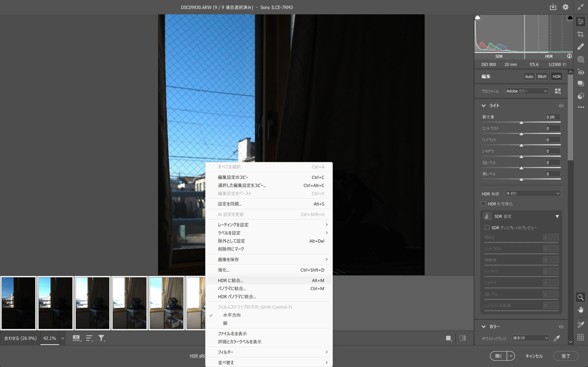Click the filmstrip filter funnel icon
588x367 pixels.
pyautogui.click(x=101, y=338)
